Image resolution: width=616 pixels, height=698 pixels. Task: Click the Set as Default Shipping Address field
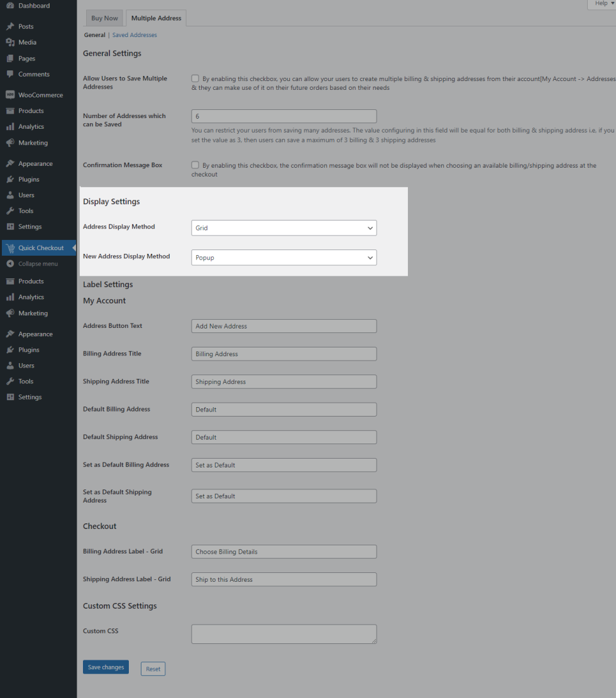283,496
